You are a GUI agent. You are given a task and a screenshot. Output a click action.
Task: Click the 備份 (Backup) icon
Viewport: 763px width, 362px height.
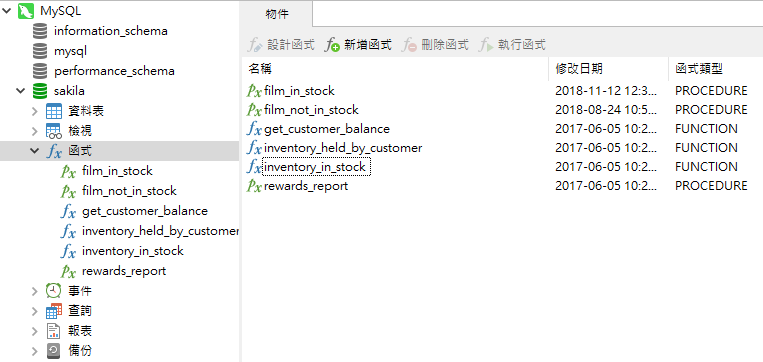[x=54, y=351]
